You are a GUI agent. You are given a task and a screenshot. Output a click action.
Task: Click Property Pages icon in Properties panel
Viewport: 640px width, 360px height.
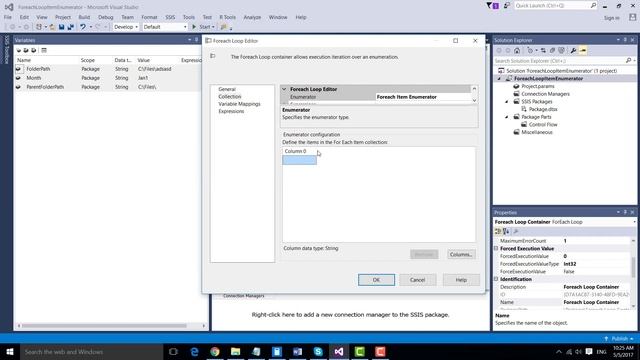[516, 231]
